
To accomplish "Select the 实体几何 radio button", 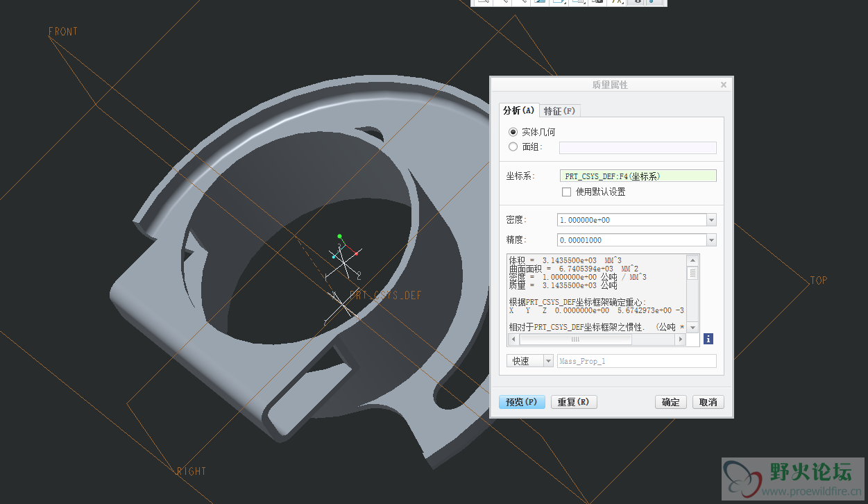I will click(x=513, y=132).
